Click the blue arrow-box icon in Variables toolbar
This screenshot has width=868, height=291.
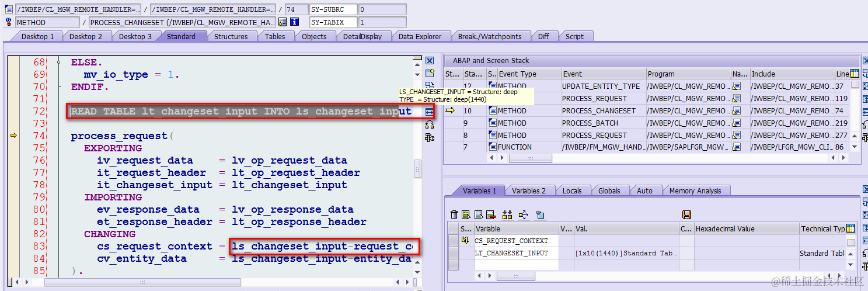pos(523,215)
